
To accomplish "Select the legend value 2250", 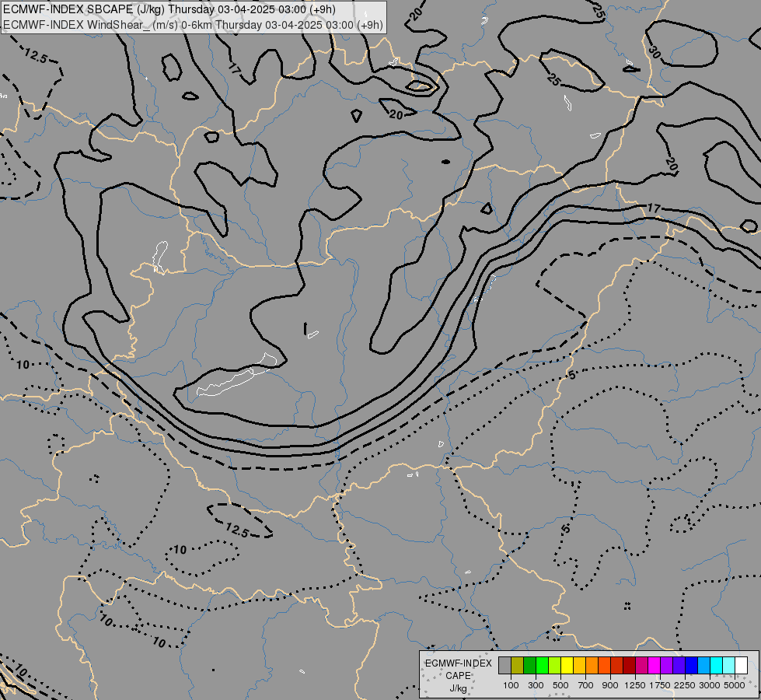I will pyautogui.click(x=685, y=685).
